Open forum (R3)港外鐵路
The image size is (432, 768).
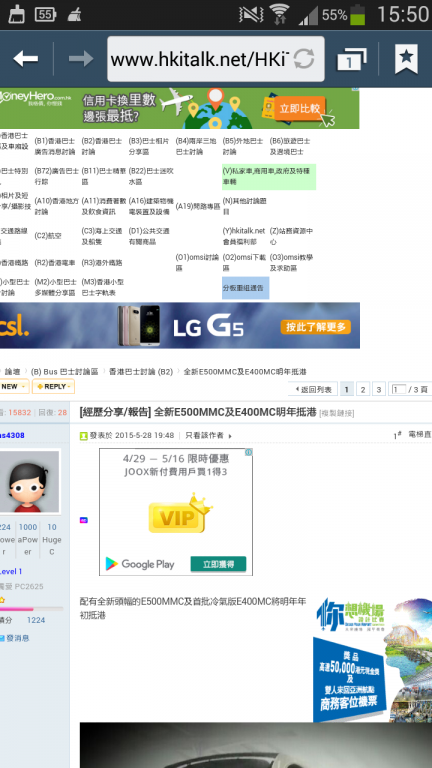click(x=102, y=263)
